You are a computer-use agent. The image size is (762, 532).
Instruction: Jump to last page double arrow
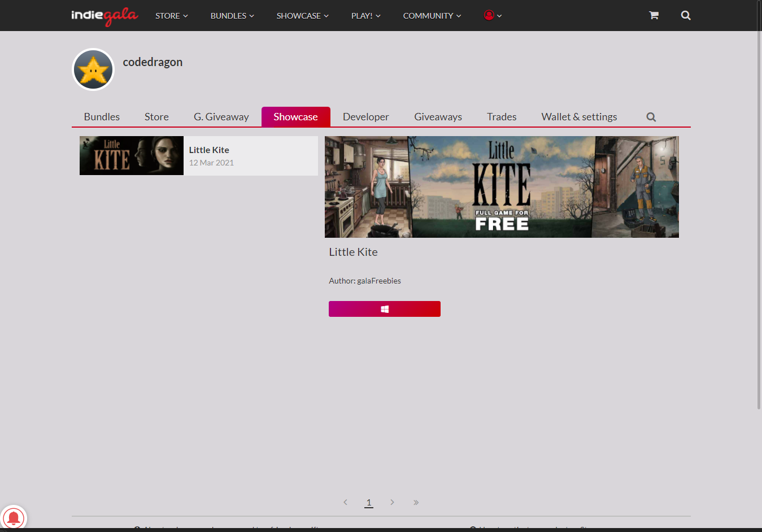click(x=416, y=502)
